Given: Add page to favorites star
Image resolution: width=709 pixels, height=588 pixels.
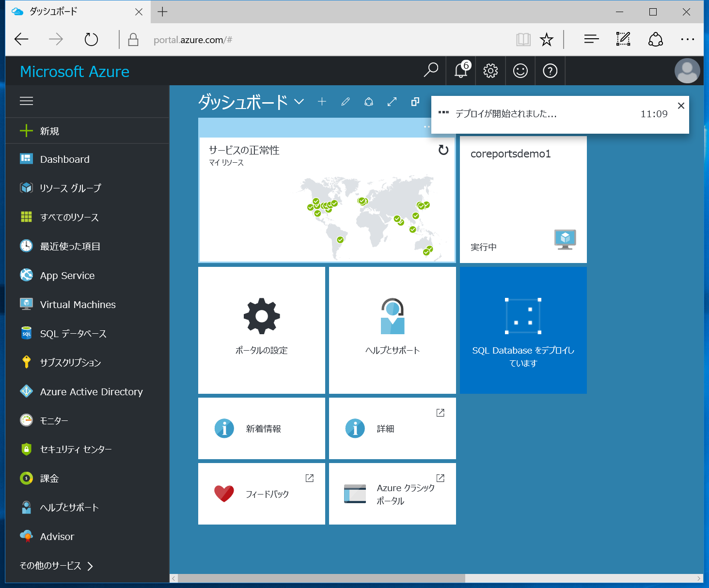Looking at the screenshot, I should pyautogui.click(x=547, y=39).
